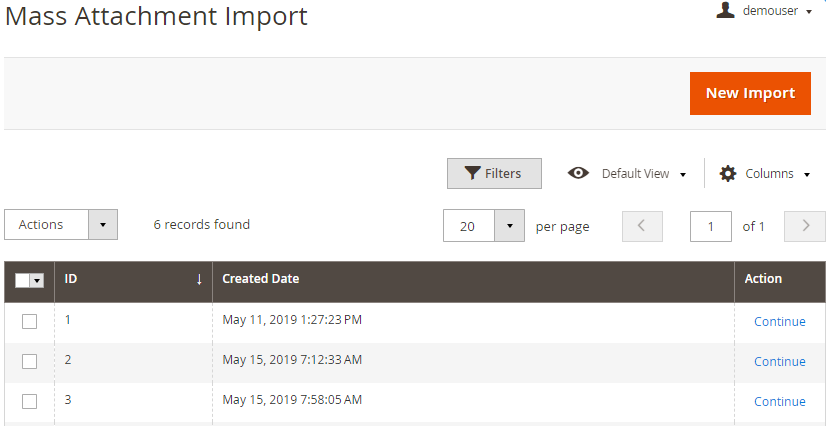826x426 pixels.
Task: Select checkbox for record ID 3
Action: (x=30, y=401)
